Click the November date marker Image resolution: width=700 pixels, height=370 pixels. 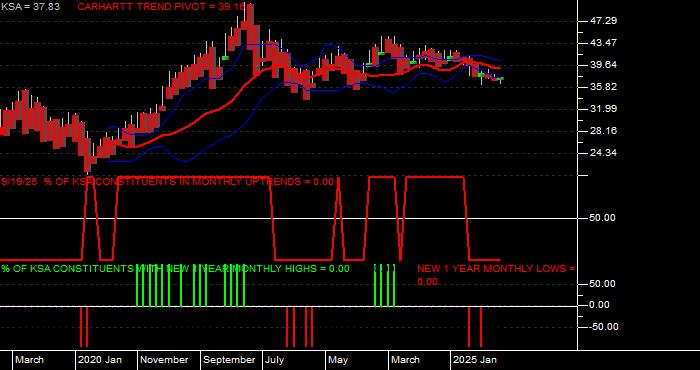164,360
